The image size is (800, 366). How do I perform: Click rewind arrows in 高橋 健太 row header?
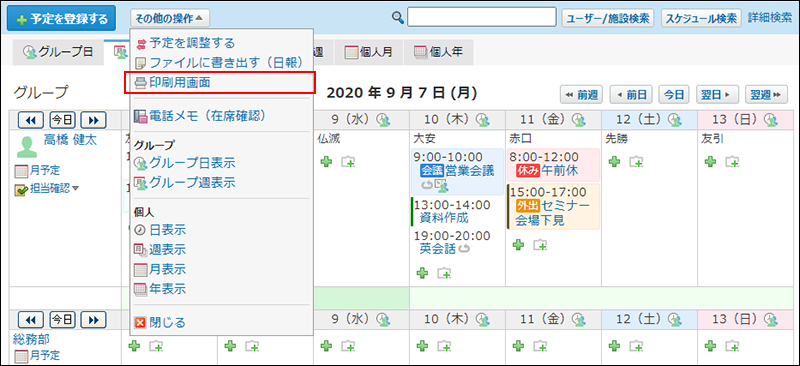(31, 120)
